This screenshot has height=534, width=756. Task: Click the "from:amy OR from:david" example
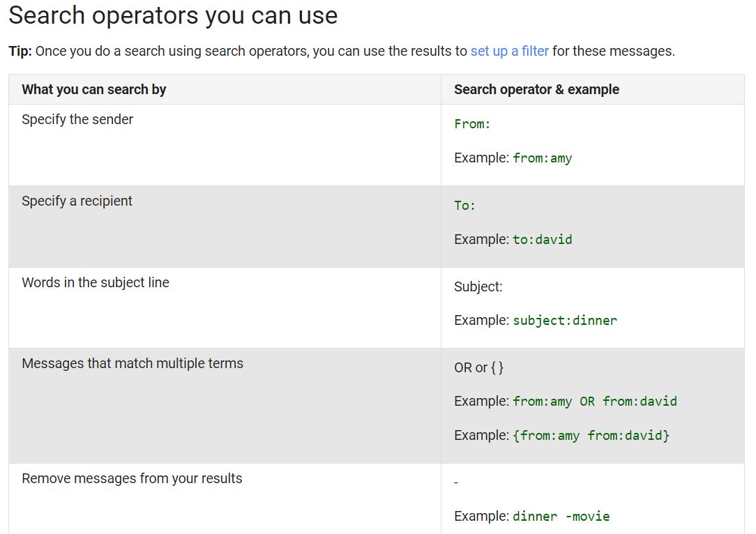click(594, 402)
